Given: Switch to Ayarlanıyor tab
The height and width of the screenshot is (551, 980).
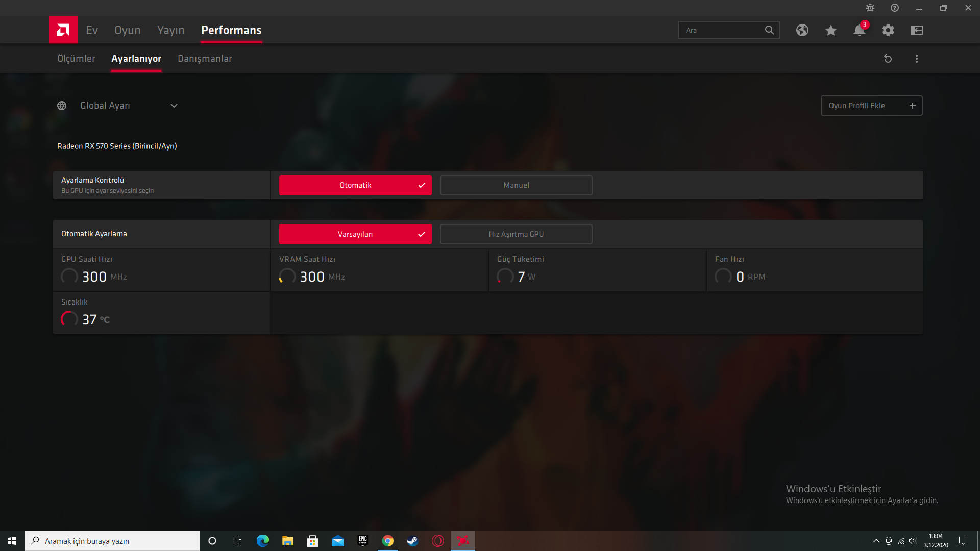Looking at the screenshot, I should (x=136, y=59).
